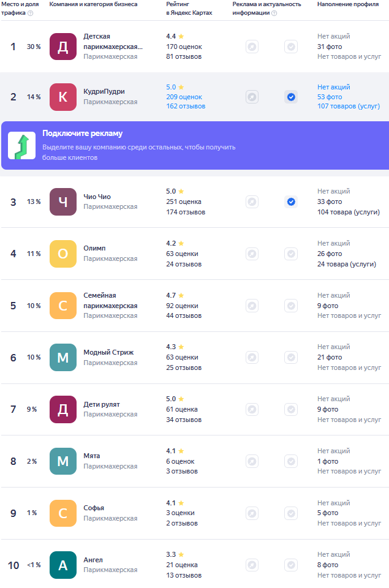Click the grey verification checkmark for Мята
389x588 pixels.
point(291,461)
